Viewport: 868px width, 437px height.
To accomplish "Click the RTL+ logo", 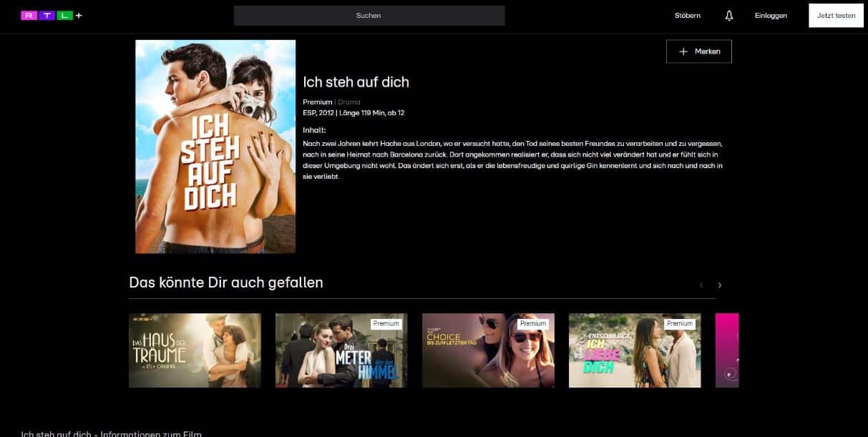I will 52,15.
